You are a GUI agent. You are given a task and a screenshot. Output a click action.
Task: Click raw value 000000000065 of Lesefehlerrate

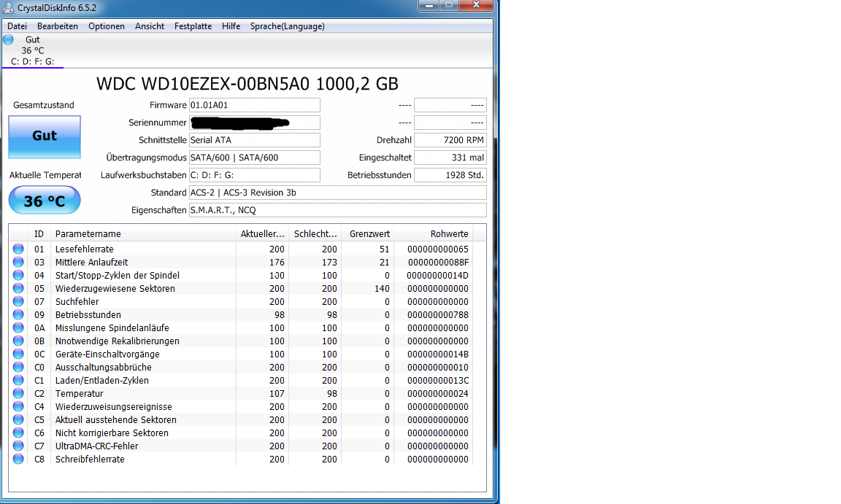[x=438, y=249]
